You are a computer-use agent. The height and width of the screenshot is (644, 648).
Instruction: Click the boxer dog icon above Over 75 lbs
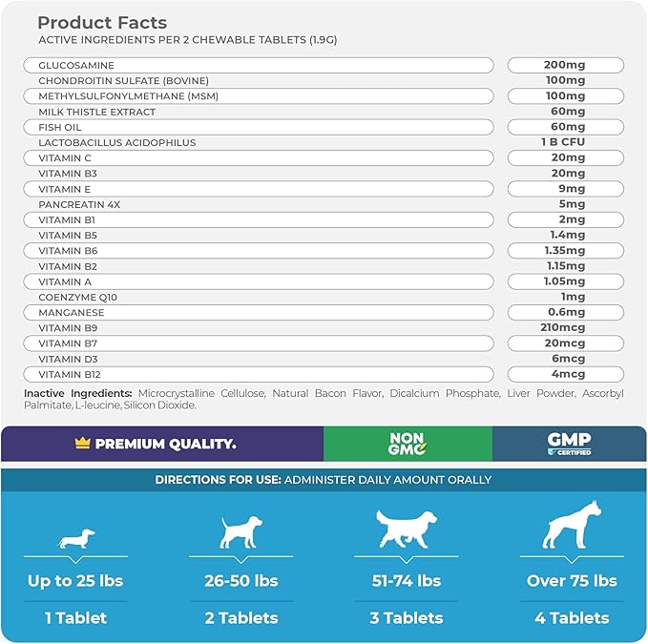(x=571, y=524)
